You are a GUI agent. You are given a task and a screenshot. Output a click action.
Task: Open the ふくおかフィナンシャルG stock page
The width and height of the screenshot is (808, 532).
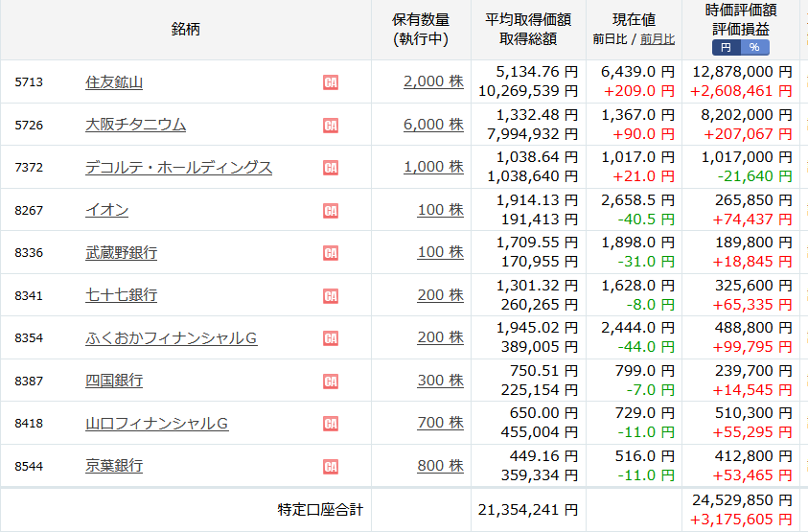point(171,338)
